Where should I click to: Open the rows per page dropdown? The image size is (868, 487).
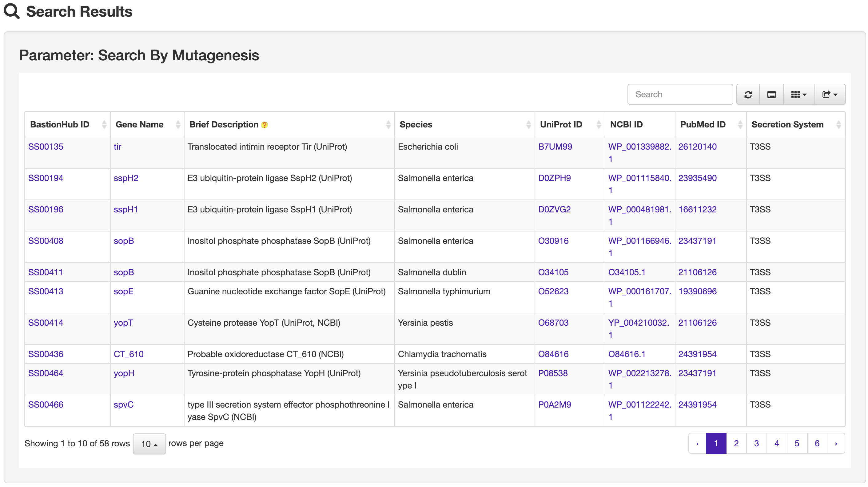149,444
